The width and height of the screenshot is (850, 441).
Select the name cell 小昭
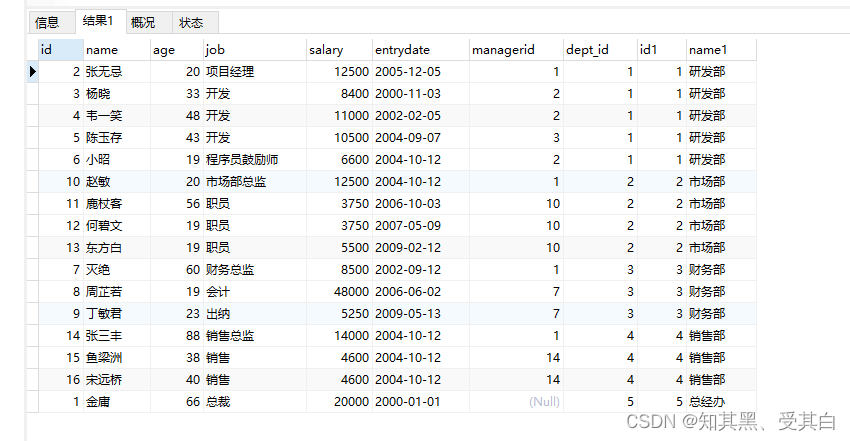point(117,160)
